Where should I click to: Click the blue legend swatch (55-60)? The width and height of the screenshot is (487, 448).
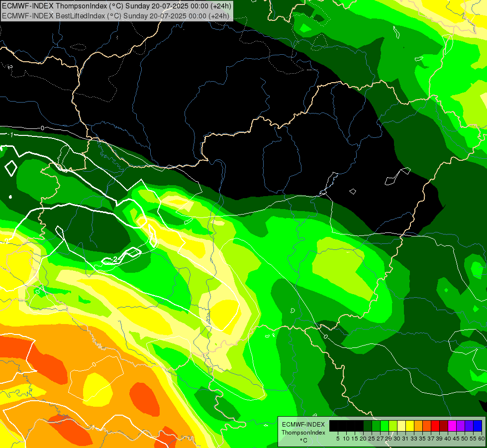[x=478, y=426]
